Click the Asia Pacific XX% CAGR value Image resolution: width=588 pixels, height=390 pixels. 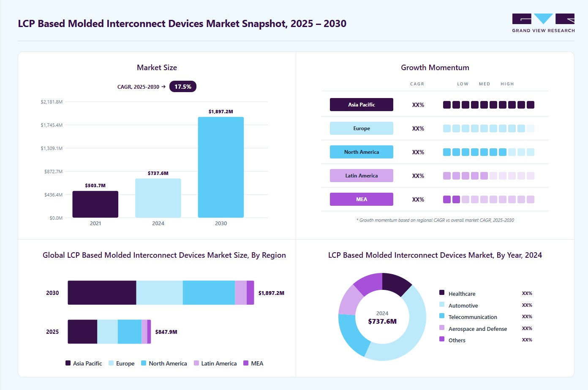418,105
